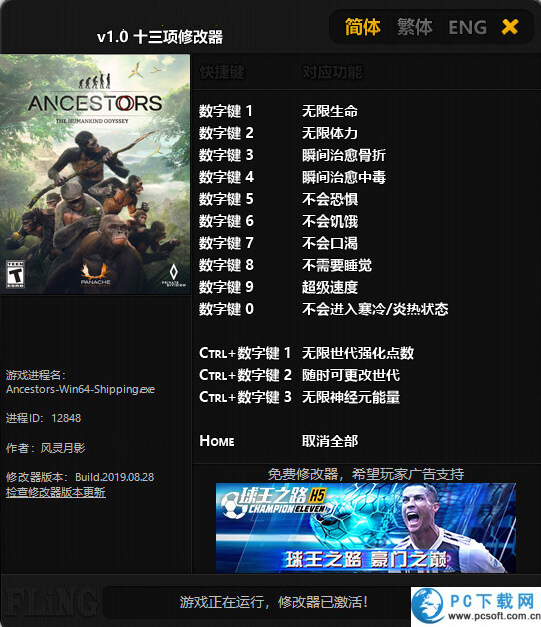
Task: Open the 球王之路 H5 advertisement banner
Action: point(366,528)
